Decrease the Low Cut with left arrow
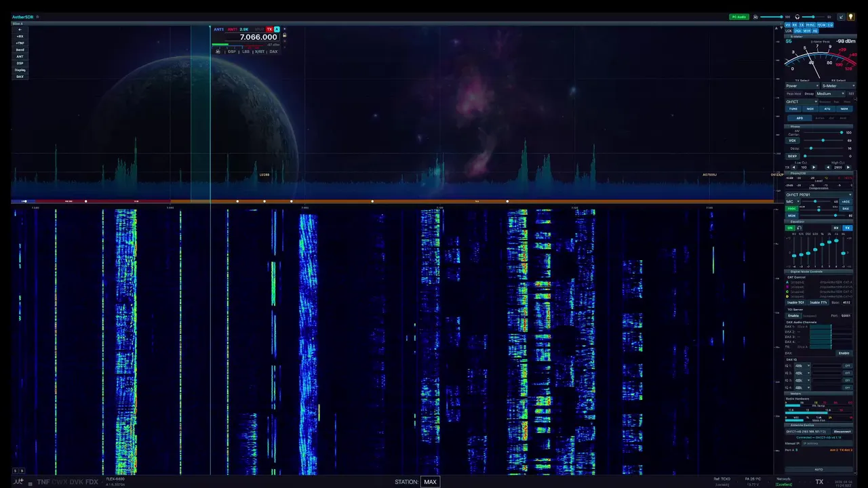 point(794,167)
